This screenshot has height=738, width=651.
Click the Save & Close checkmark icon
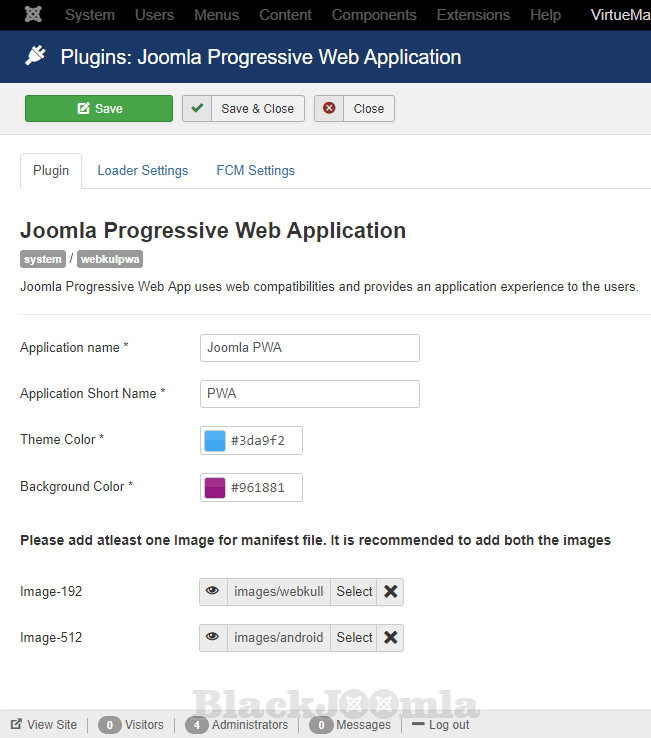click(x=197, y=108)
